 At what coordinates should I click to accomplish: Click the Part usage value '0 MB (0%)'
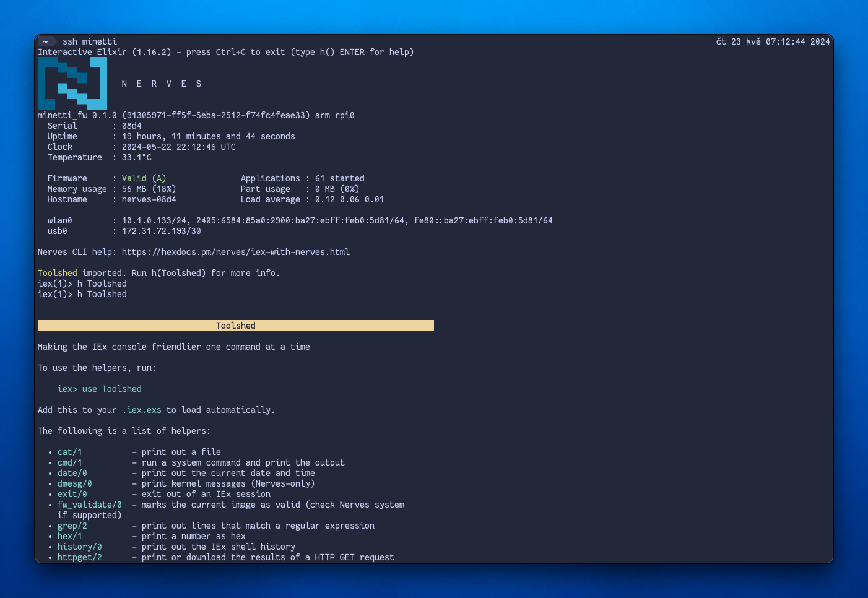pos(337,189)
